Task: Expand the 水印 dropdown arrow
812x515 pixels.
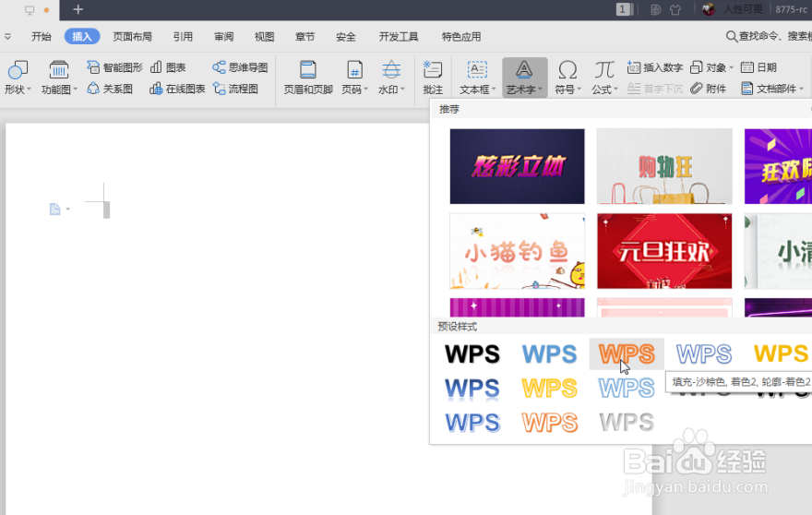Action: [402, 90]
